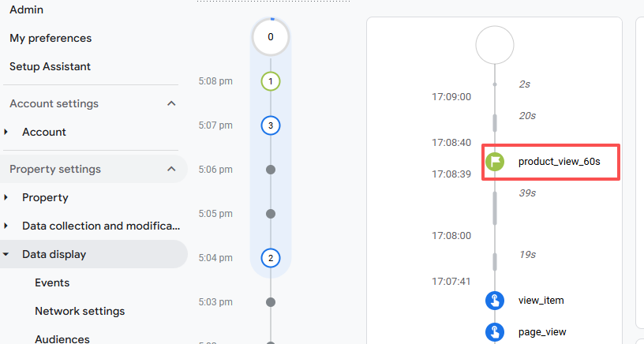Click the gray dot at 5:06 pm
644x344 pixels.
point(271,170)
